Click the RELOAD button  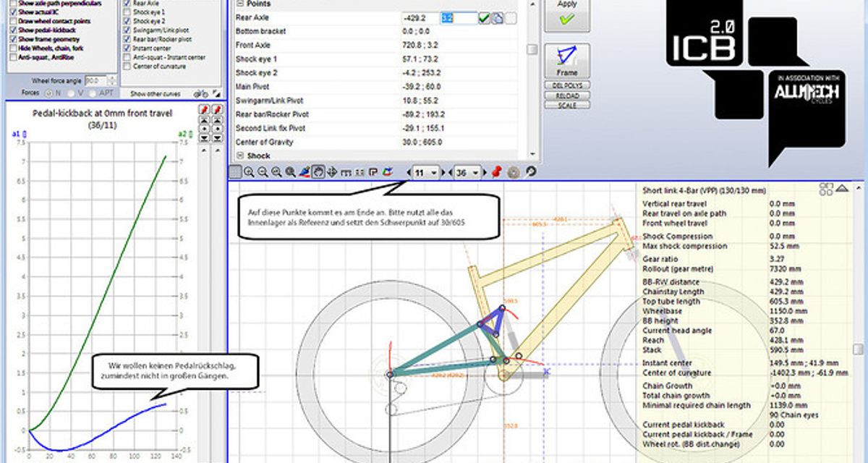click(567, 95)
